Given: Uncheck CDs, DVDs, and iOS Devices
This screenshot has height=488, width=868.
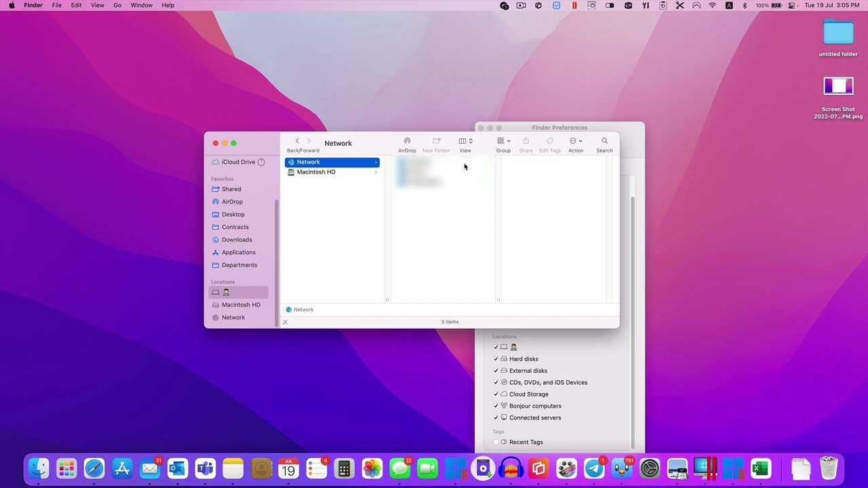Looking at the screenshot, I should 496,382.
